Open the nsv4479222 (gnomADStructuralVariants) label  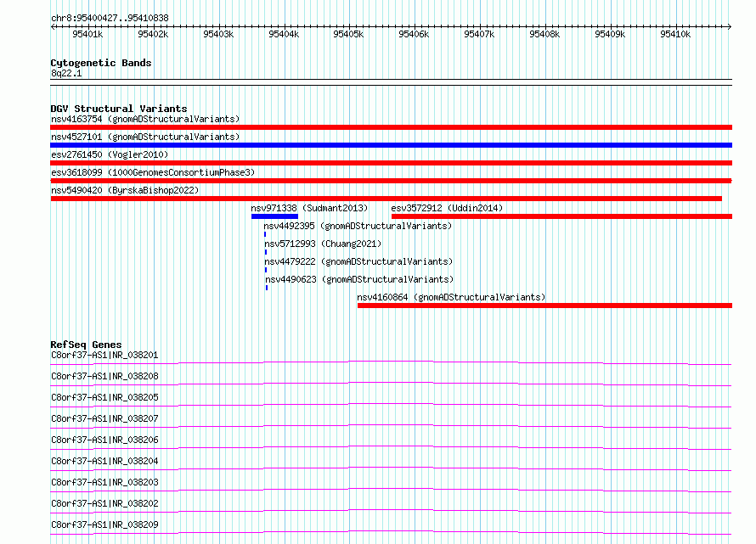tap(358, 261)
